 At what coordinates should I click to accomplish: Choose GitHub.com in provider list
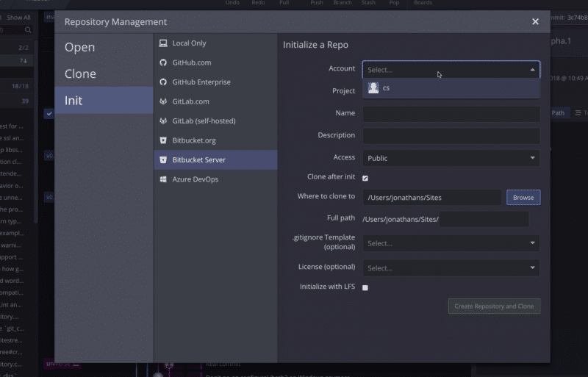215,62
